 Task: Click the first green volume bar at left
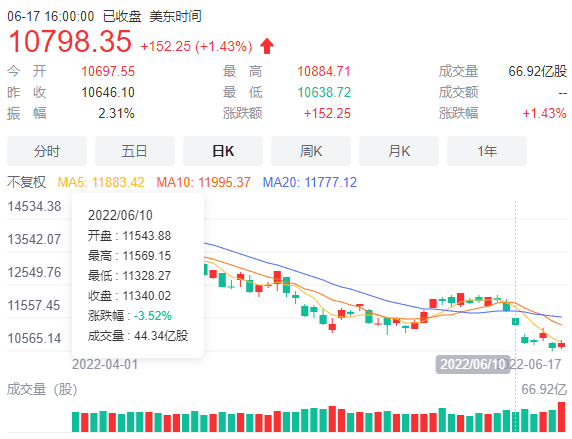point(76,422)
